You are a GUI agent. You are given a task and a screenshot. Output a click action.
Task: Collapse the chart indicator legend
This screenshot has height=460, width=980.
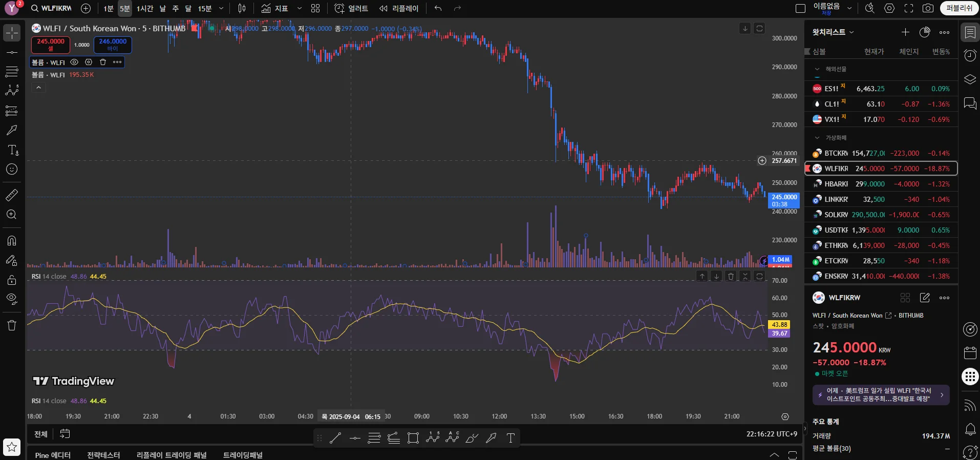click(x=38, y=88)
